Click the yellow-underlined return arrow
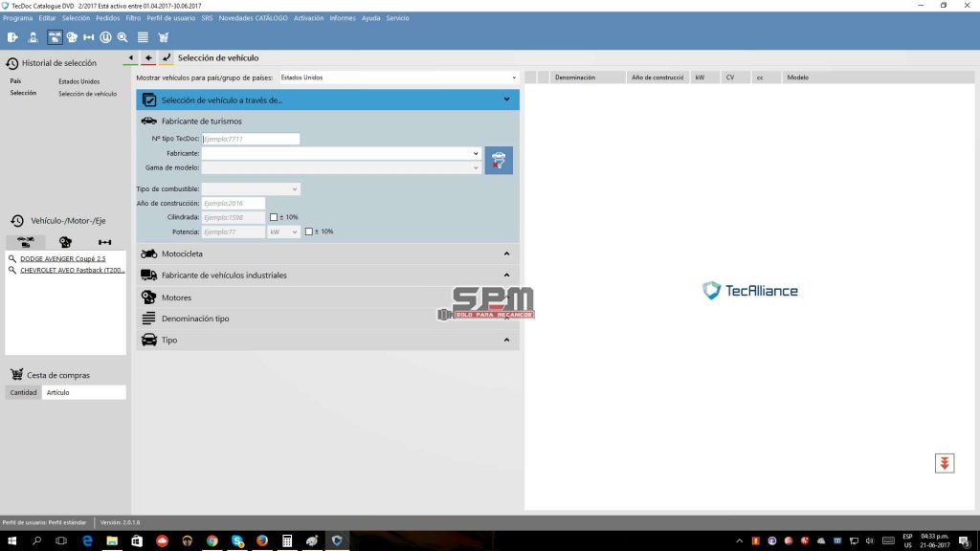Viewport: 980px width, 551px height. (167, 58)
